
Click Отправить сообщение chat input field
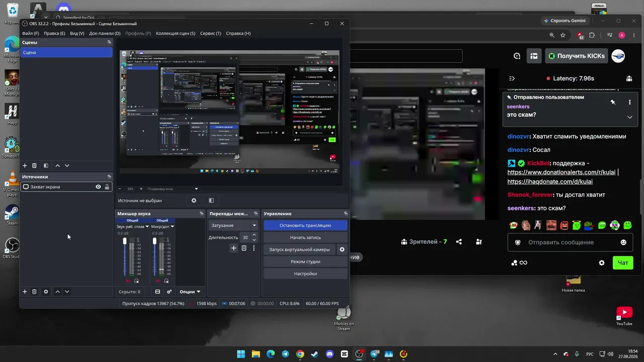570,242
